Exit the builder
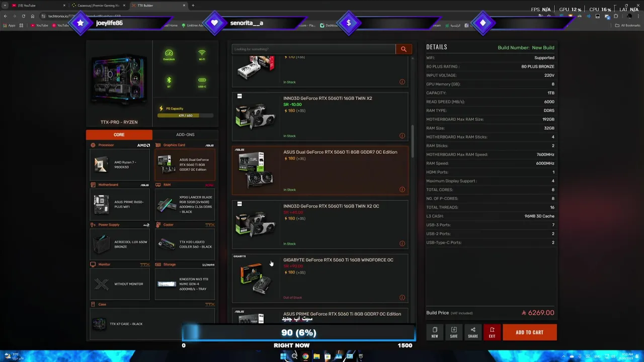644x362 pixels. tap(492, 332)
